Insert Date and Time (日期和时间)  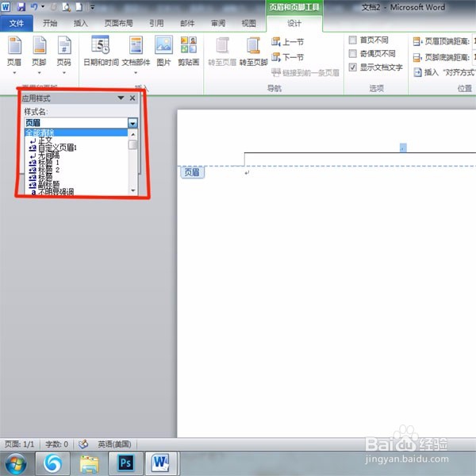(x=101, y=51)
